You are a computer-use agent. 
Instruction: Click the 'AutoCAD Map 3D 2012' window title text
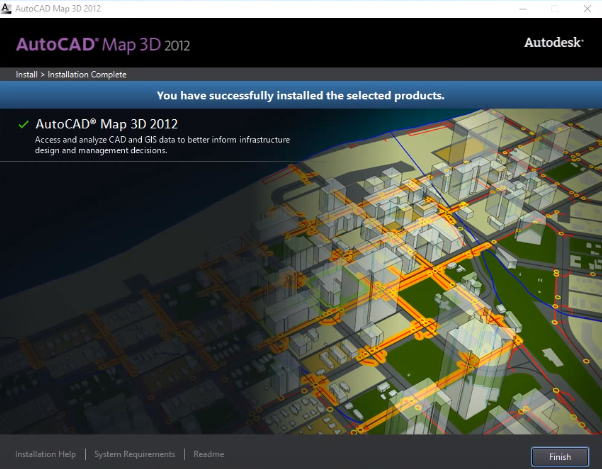(x=58, y=8)
